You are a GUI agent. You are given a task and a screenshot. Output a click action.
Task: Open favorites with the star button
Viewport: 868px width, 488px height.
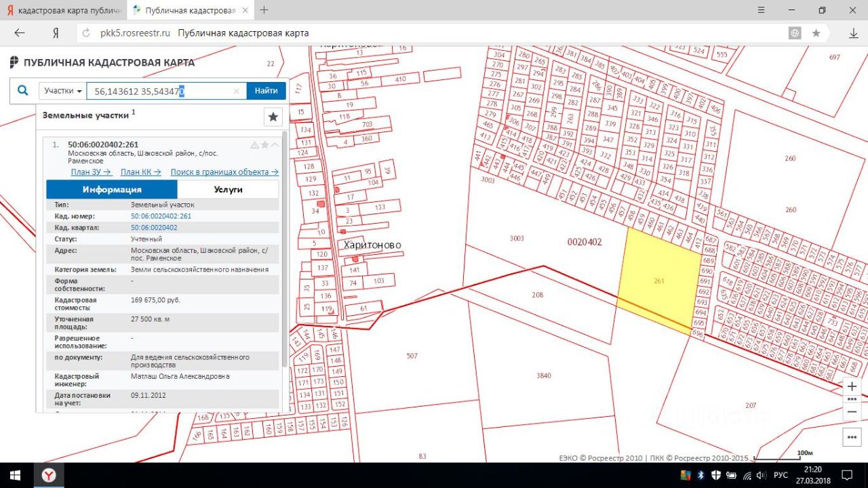tap(273, 117)
